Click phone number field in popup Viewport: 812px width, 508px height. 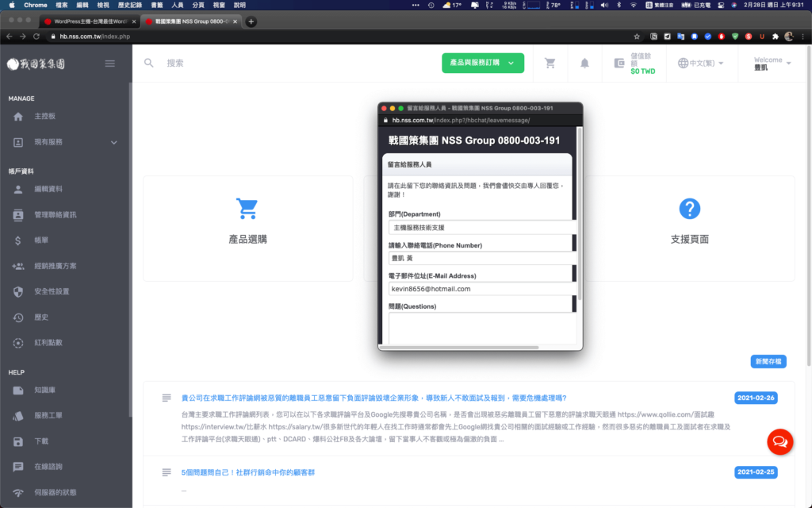[481, 258]
